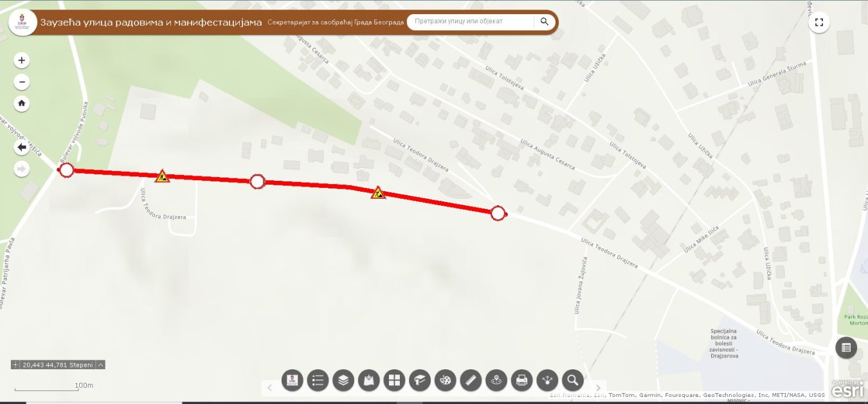The height and width of the screenshot is (404, 868).
Task: Show previous widgets with left chevron
Action: [x=269, y=387]
